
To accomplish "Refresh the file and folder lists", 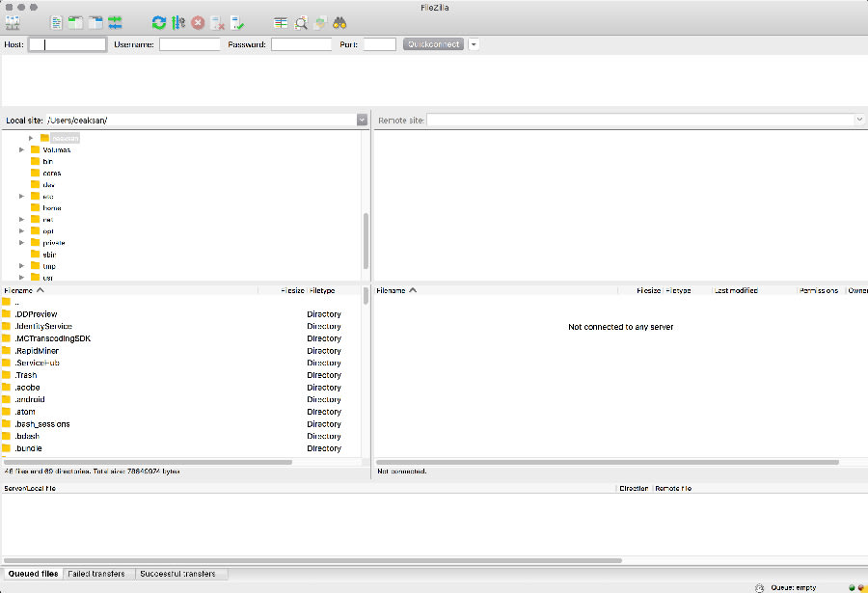I will [159, 23].
